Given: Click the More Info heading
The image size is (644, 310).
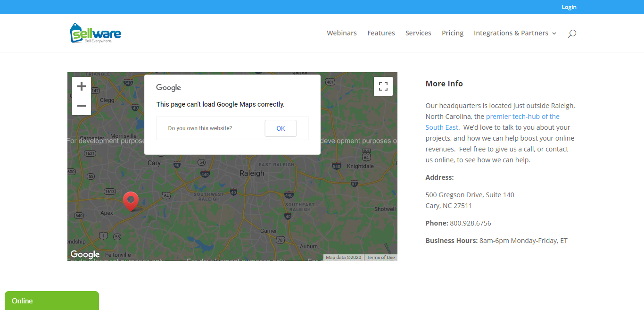Looking at the screenshot, I should pyautogui.click(x=444, y=84).
